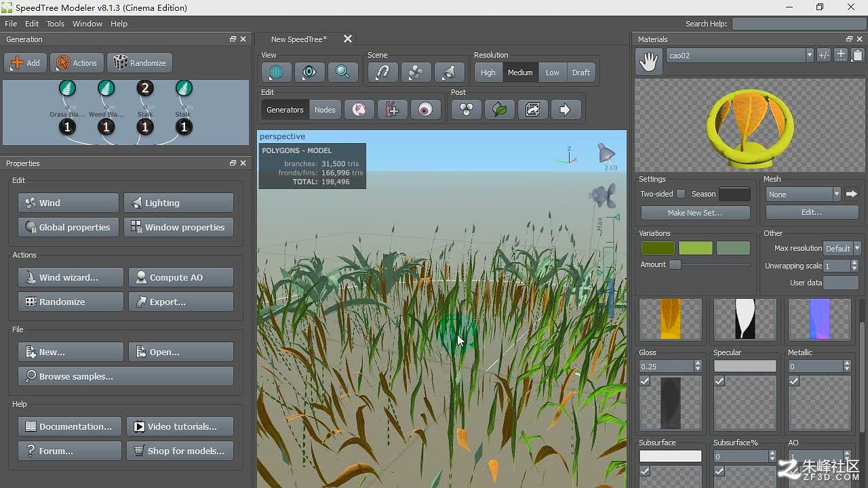Click the light green variation swatch
This screenshot has width=868, height=488.
[696, 248]
